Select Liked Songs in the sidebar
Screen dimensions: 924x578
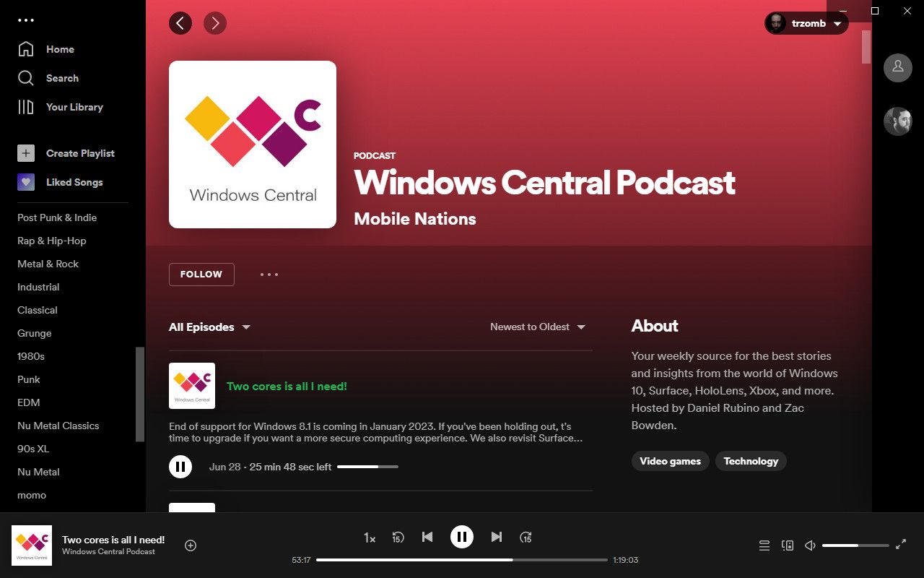pos(75,182)
